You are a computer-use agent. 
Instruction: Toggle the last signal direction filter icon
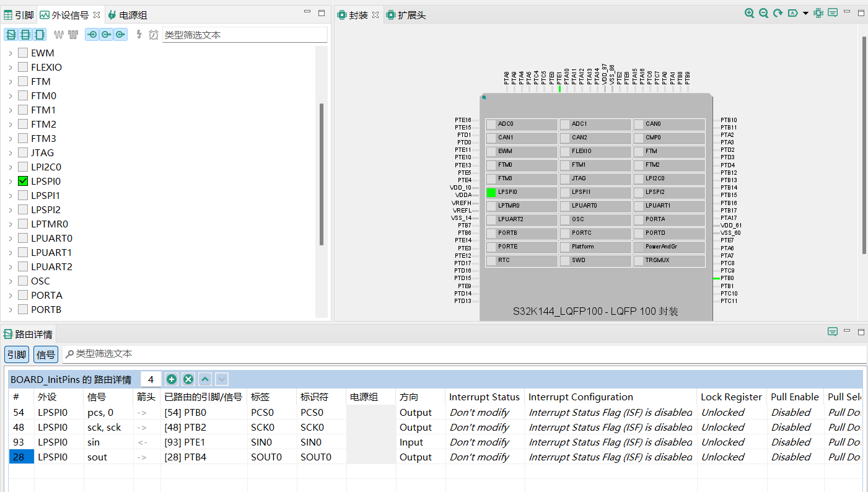click(120, 35)
